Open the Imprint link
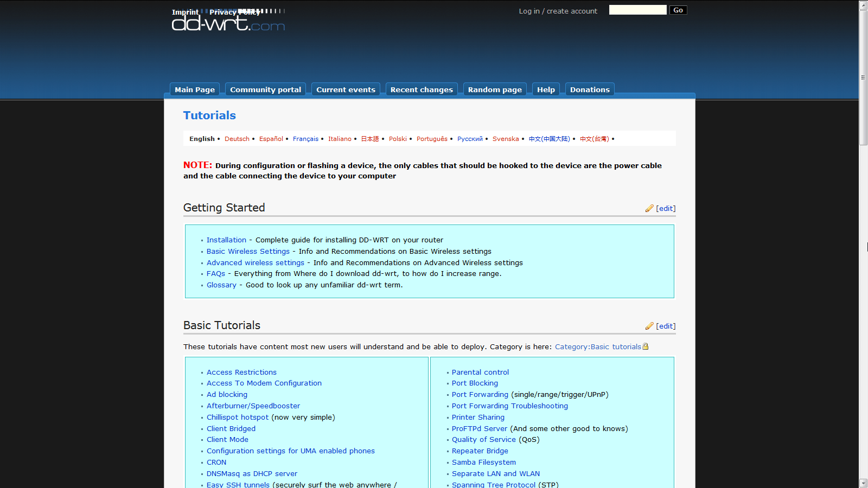Image resolution: width=868 pixels, height=488 pixels. [185, 12]
